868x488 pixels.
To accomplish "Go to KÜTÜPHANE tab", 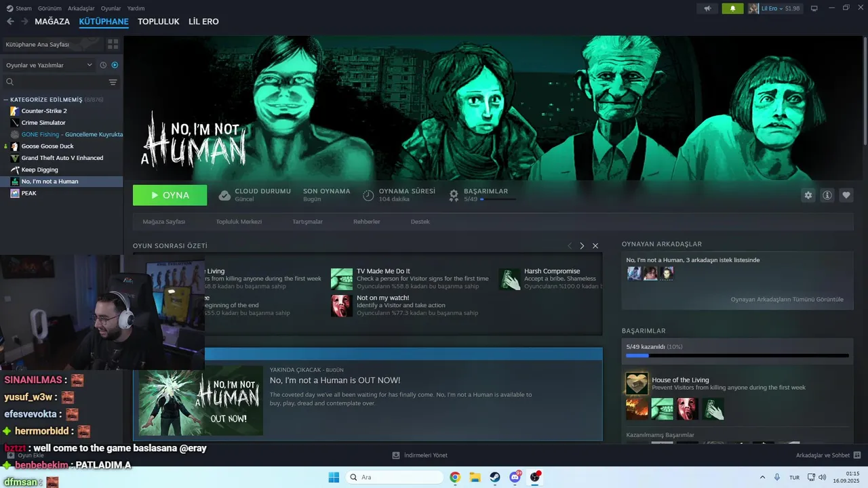I will click(x=104, y=22).
